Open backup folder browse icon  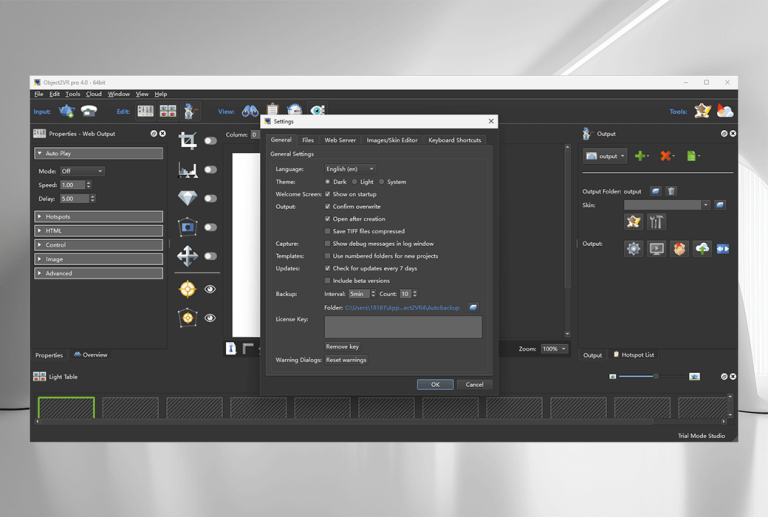click(473, 307)
